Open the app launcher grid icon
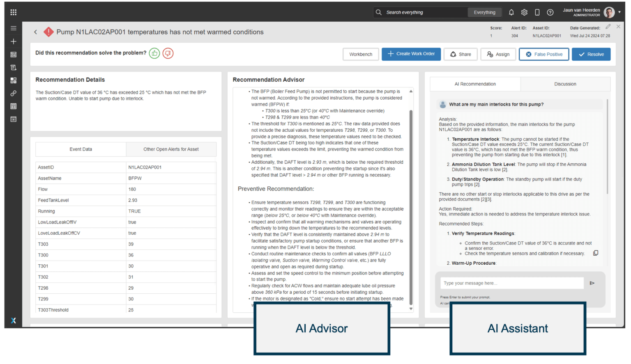 (x=14, y=12)
